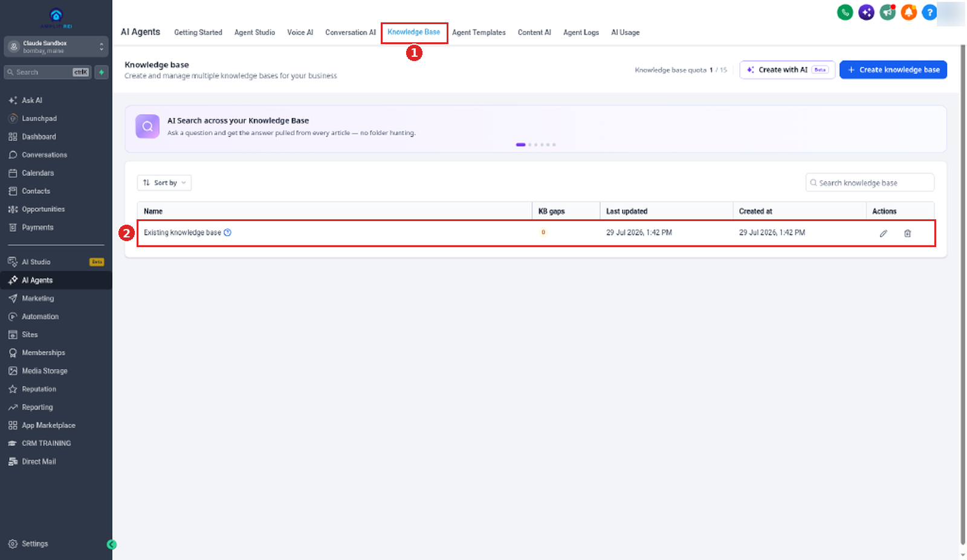The image size is (967, 560).
Task: Click info icon beside Existing knowledge base
Action: pyautogui.click(x=227, y=233)
